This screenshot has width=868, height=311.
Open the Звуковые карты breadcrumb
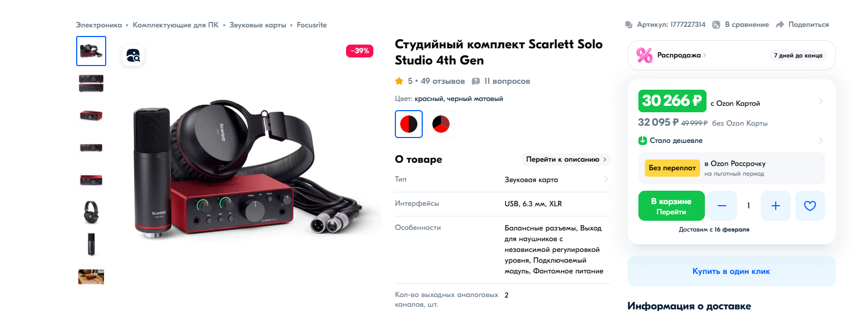[258, 25]
